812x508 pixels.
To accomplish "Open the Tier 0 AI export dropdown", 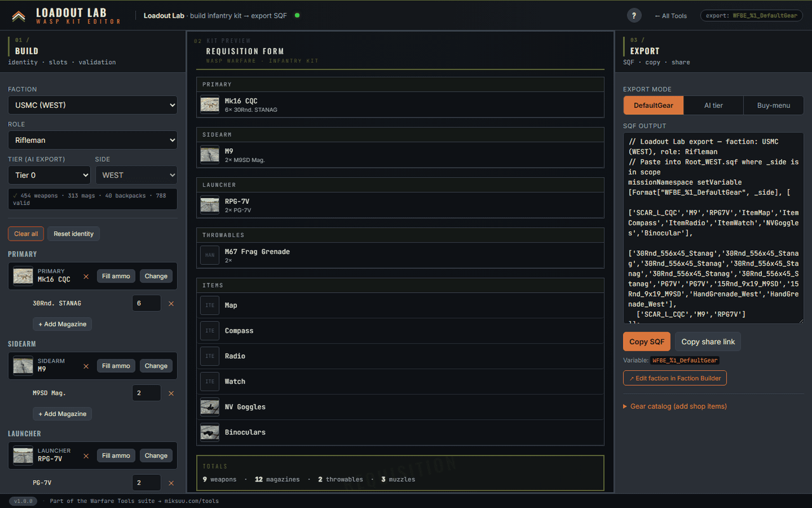I will point(49,175).
